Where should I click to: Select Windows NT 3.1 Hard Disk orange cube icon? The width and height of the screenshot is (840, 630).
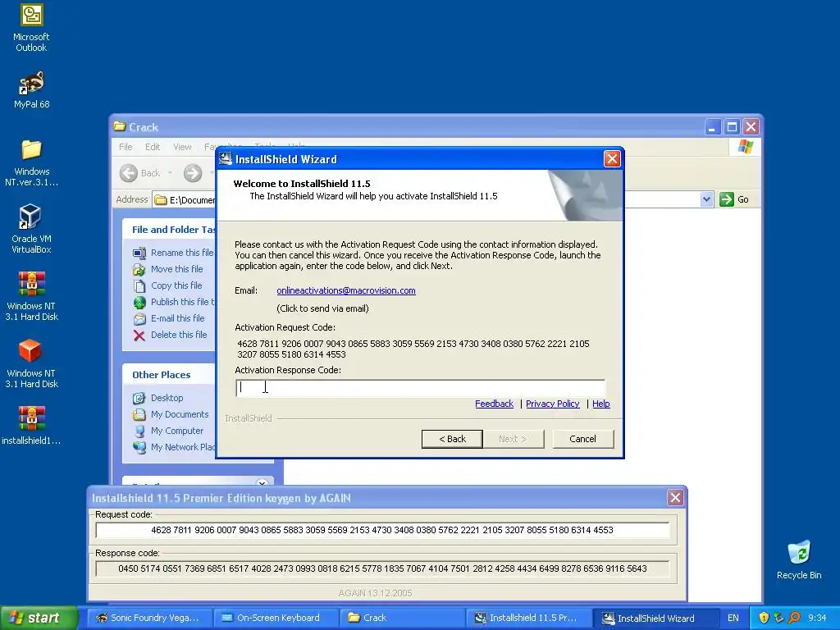click(x=31, y=363)
